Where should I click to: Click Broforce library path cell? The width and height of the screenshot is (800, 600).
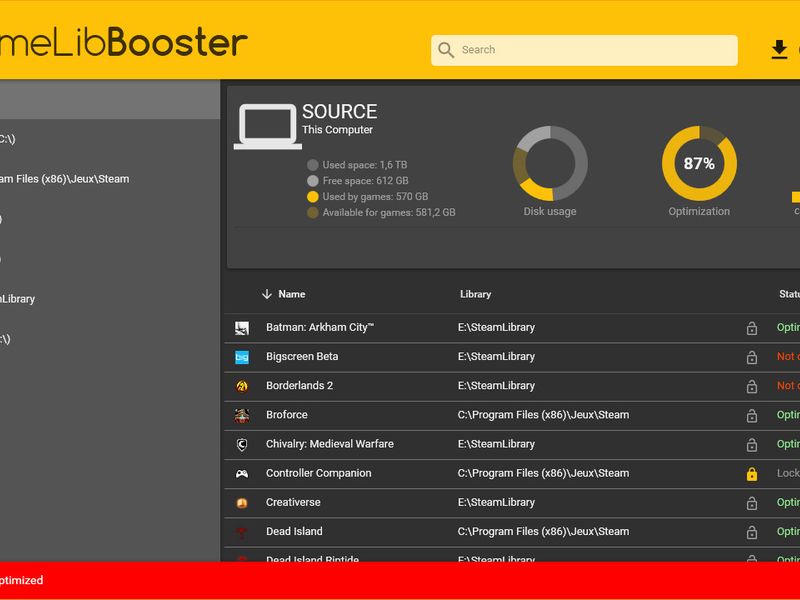[543, 415]
